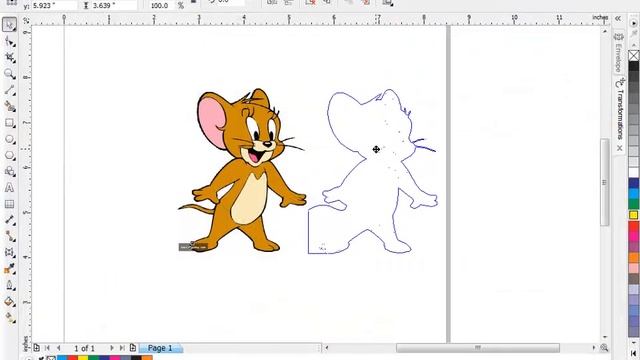Select the Rectangle tool
Screen dimensions: 640x360
9,123
